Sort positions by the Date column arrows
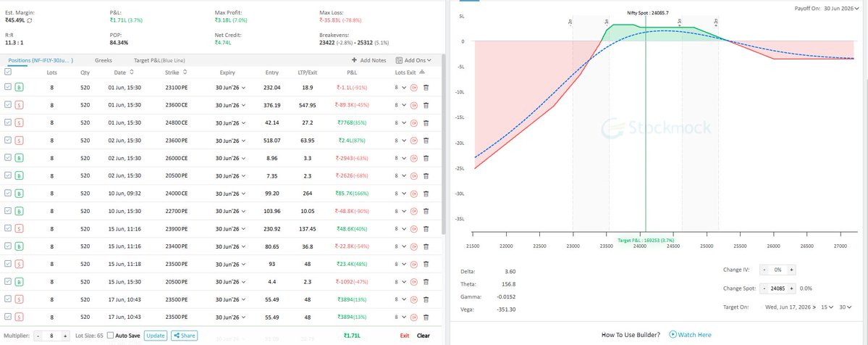The image size is (868, 345). 132,72
